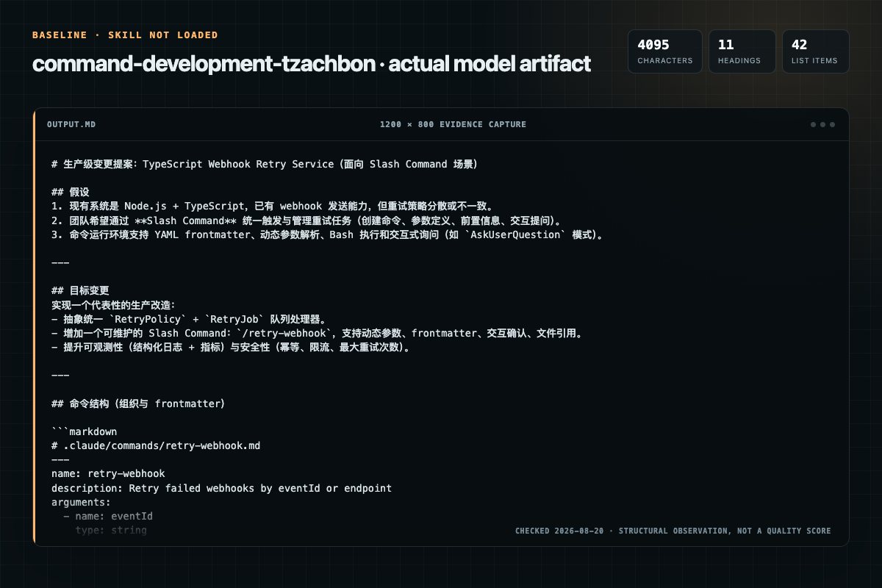Screen dimensions: 882x588
Task: Click the 'BASELINE · SKILL NOT LOADED' label
Action: tap(125, 35)
